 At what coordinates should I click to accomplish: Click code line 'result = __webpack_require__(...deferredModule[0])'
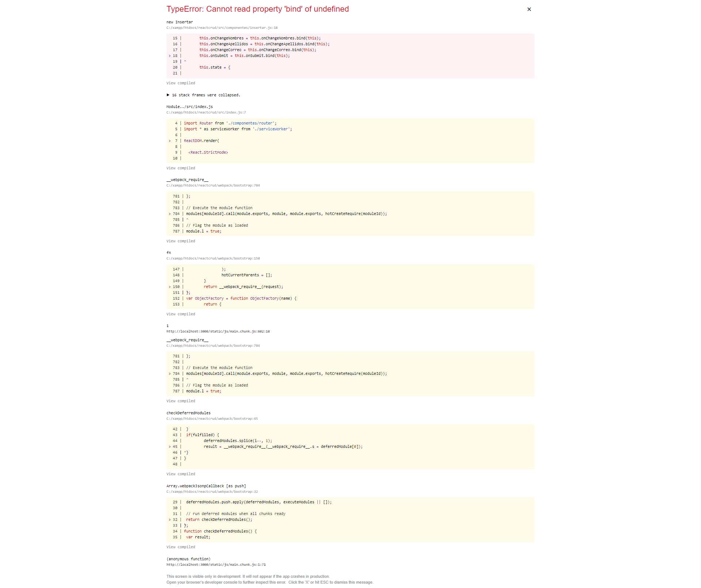pyautogui.click(x=283, y=447)
